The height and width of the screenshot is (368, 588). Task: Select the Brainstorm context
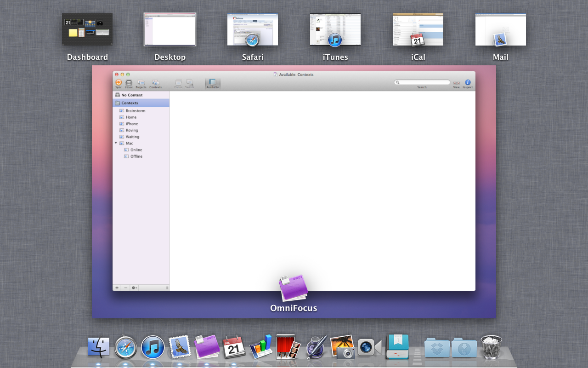click(141, 111)
